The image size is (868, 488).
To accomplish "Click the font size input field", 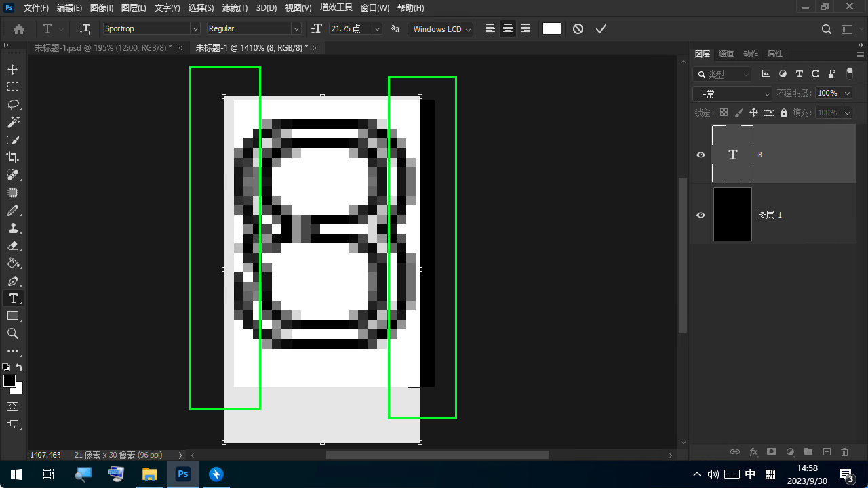I will 349,29.
